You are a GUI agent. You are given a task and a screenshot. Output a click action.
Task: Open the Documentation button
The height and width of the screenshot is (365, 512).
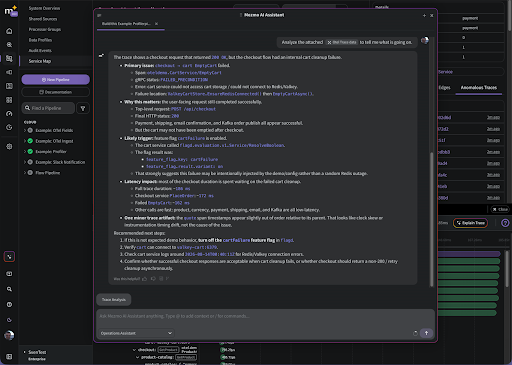click(x=56, y=92)
